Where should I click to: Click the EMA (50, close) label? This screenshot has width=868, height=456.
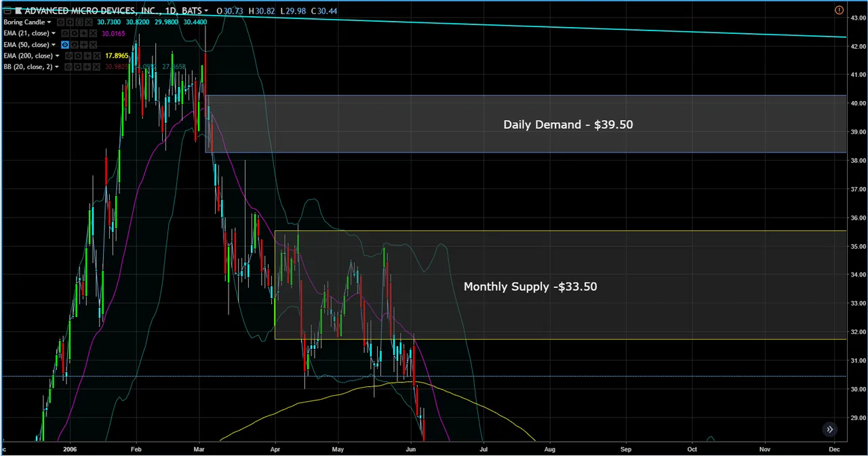pos(26,45)
